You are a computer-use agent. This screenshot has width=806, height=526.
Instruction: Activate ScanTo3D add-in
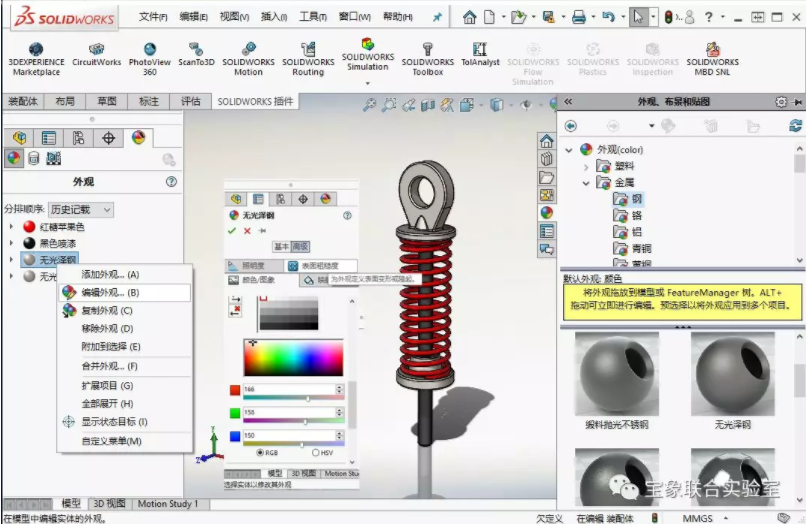tap(196, 55)
